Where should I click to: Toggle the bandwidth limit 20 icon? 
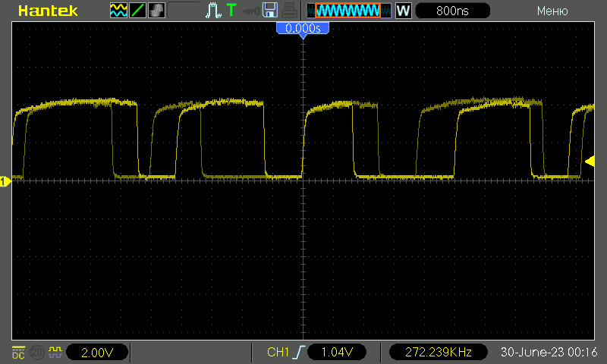point(36,352)
